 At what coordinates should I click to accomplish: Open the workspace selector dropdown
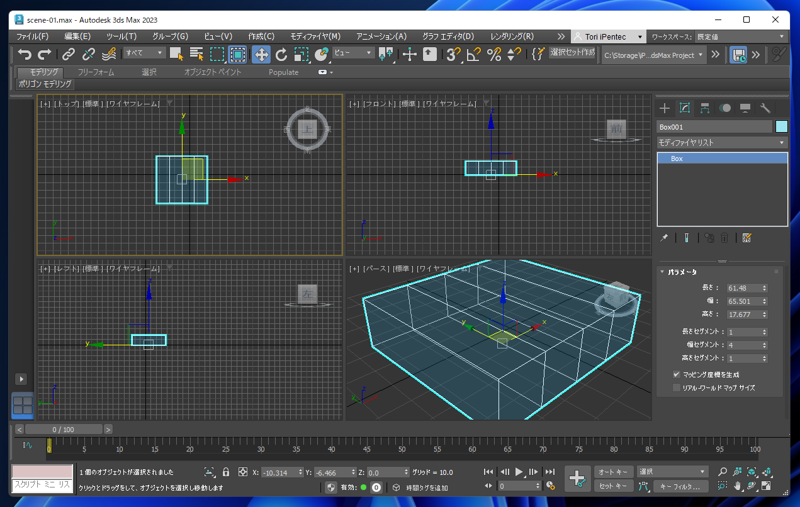[x=740, y=37]
